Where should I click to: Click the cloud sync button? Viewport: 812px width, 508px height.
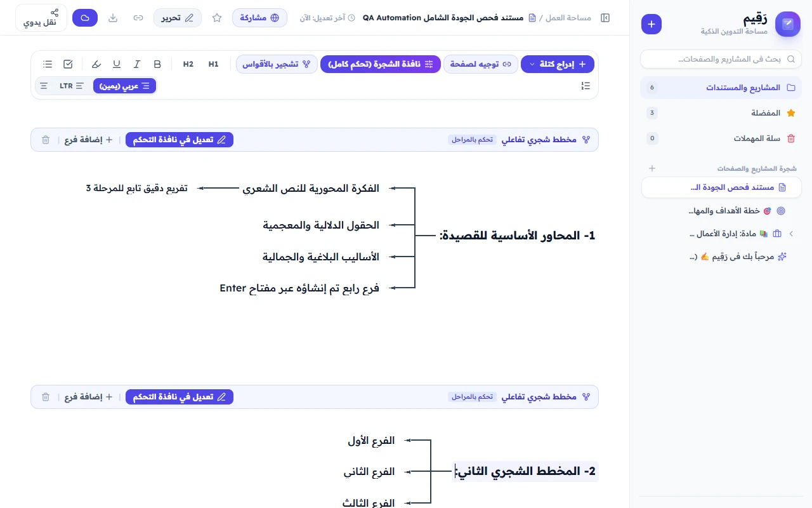point(85,18)
